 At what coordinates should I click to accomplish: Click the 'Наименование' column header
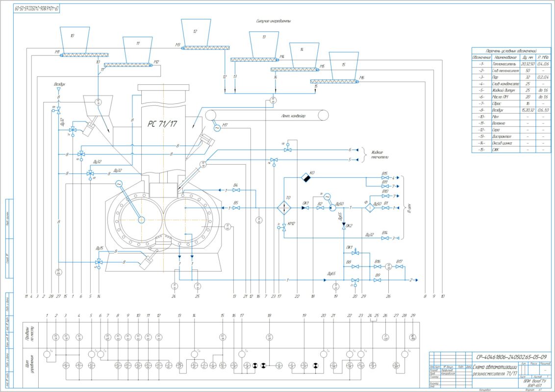click(x=505, y=57)
